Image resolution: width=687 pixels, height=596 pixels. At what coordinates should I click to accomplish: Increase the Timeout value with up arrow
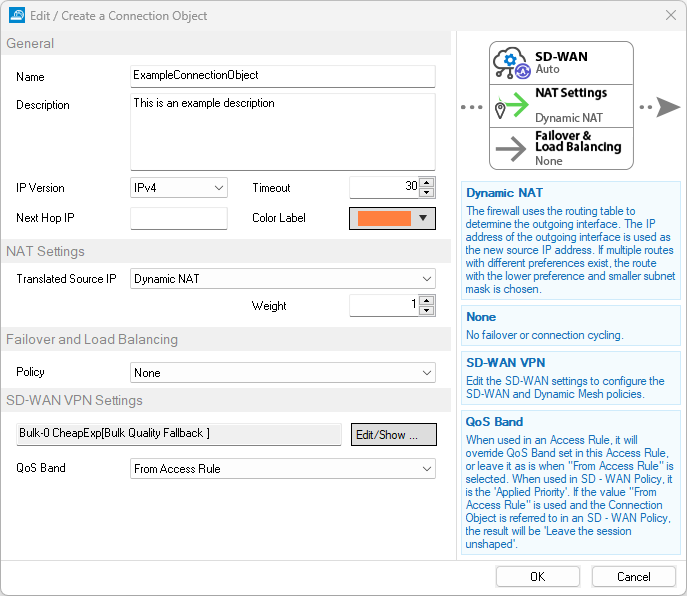(427, 183)
